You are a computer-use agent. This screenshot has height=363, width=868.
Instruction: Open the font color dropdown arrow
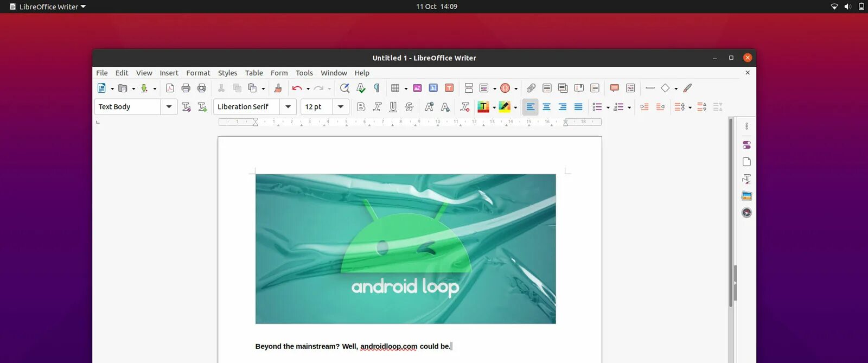(494, 107)
